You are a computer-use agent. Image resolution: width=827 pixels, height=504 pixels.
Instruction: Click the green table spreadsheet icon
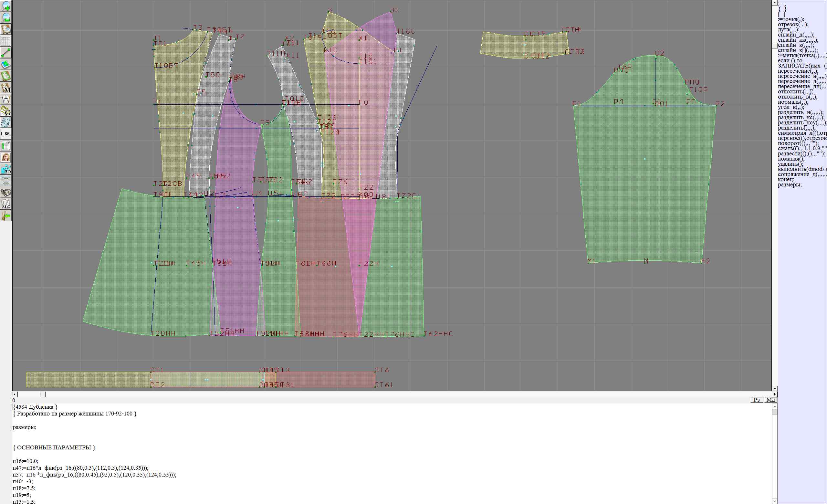click(x=6, y=146)
